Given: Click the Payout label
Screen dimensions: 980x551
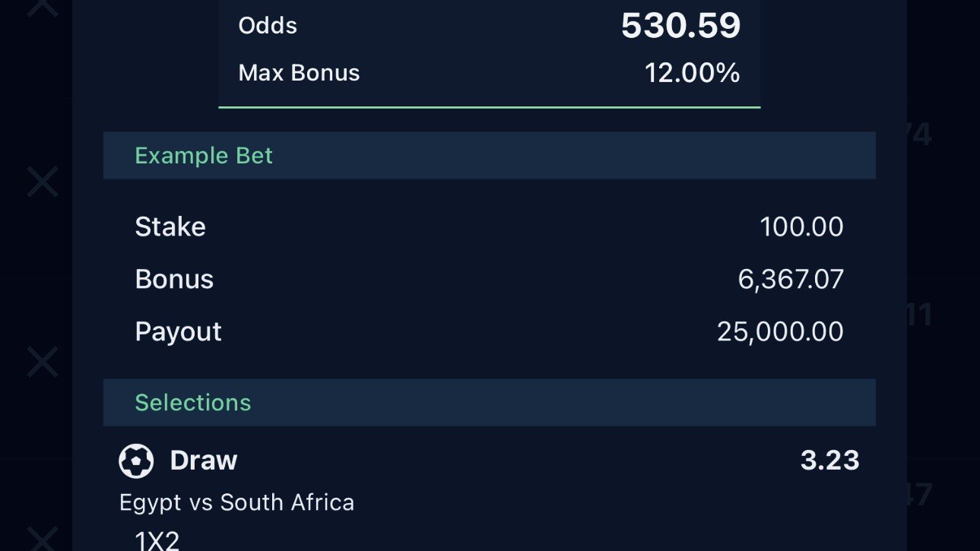Looking at the screenshot, I should (179, 332).
